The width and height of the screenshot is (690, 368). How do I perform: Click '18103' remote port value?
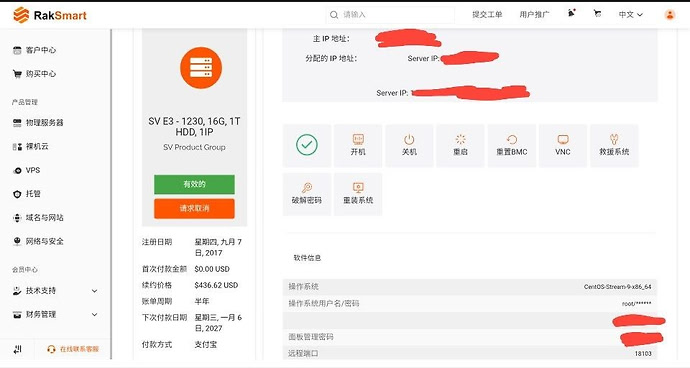(x=643, y=353)
